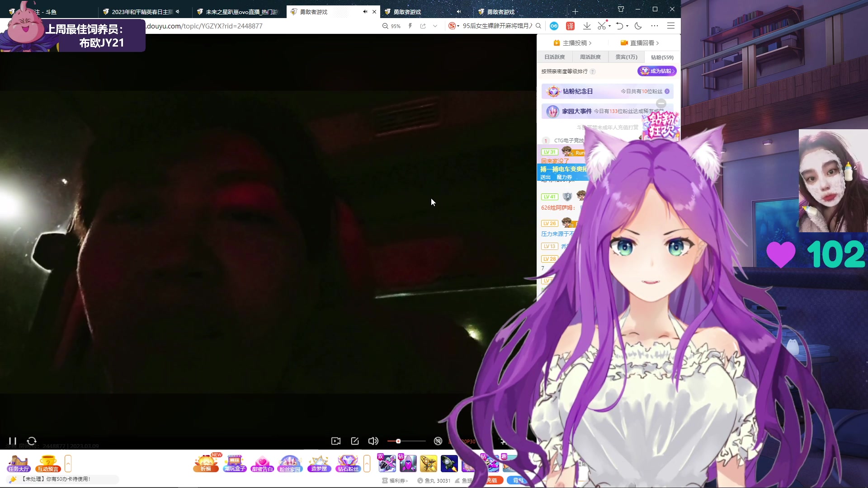Click the face-mask webcam thumbnail
This screenshot has width=868, height=488.
(833, 181)
